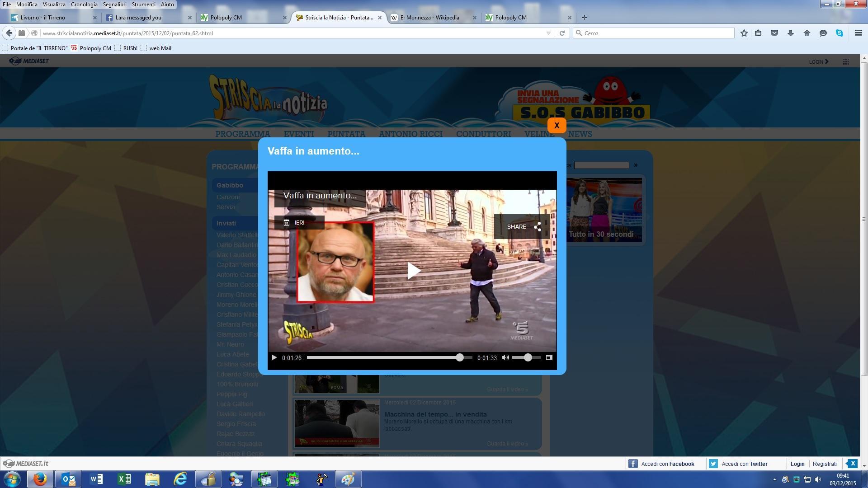Mute the video via speaker icon

pos(505,357)
